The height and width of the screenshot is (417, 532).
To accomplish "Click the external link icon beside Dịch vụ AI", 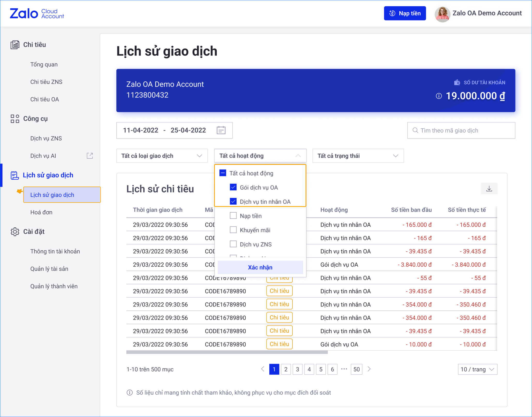I will (x=90, y=156).
